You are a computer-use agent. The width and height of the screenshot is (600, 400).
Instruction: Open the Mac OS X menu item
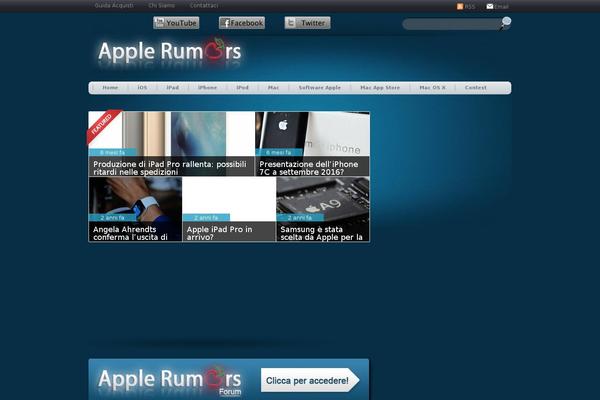(x=432, y=88)
